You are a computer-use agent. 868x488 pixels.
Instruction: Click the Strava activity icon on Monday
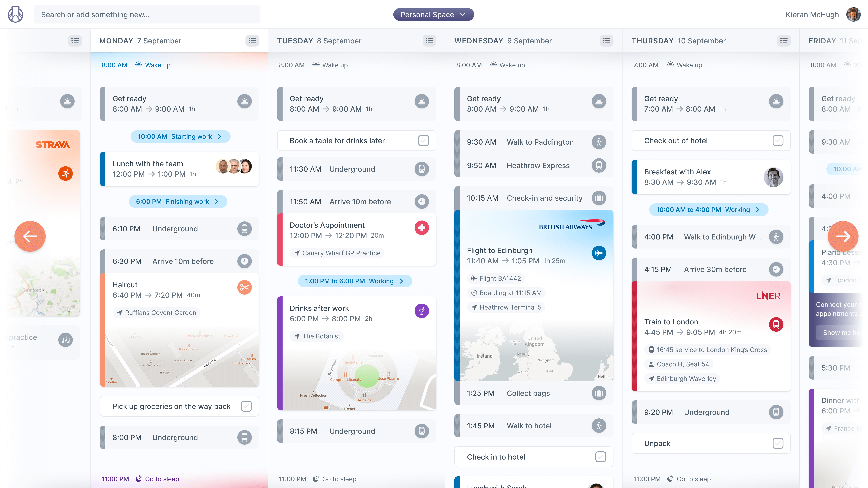66,173
